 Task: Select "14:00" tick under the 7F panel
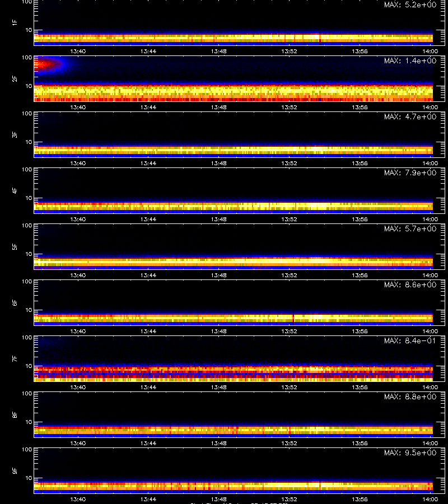coord(430,388)
